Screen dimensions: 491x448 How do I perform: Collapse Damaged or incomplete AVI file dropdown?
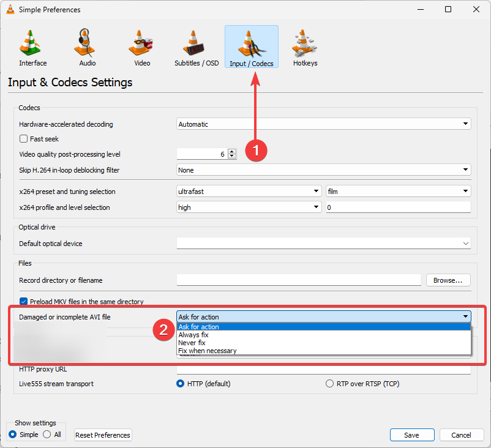(323, 316)
